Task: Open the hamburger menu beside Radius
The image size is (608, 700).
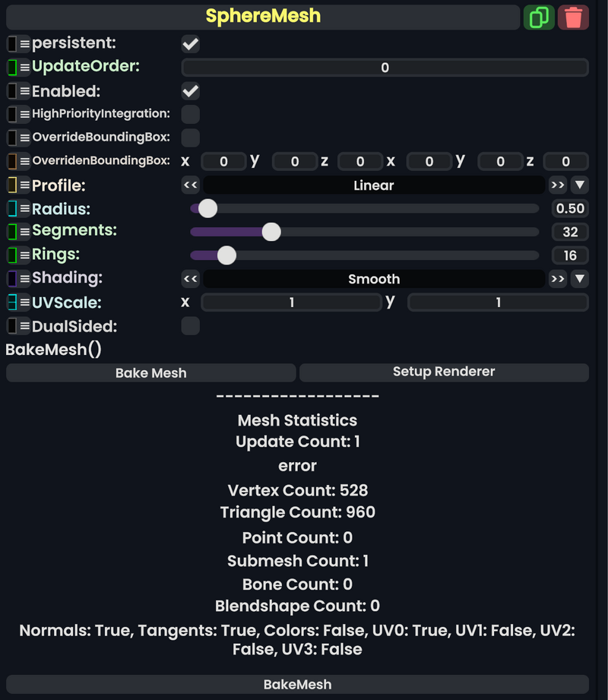Action: (26, 208)
